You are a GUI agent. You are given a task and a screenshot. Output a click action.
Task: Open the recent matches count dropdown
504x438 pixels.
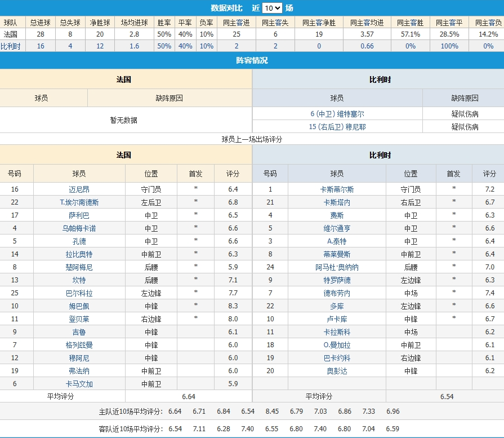pyautogui.click(x=273, y=8)
